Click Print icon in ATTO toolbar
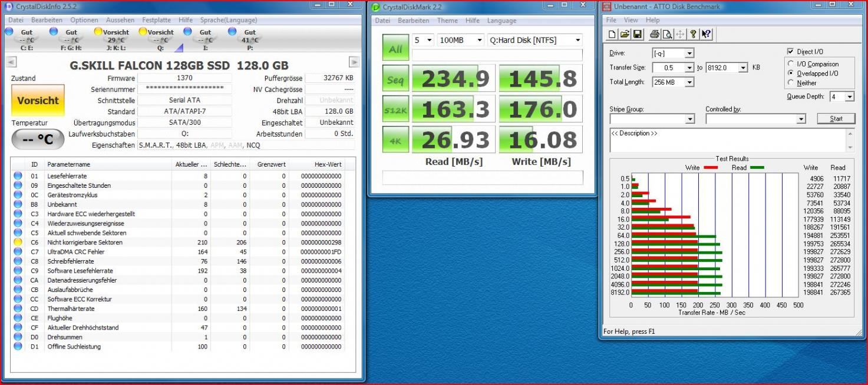The height and width of the screenshot is (385, 868). [654, 34]
